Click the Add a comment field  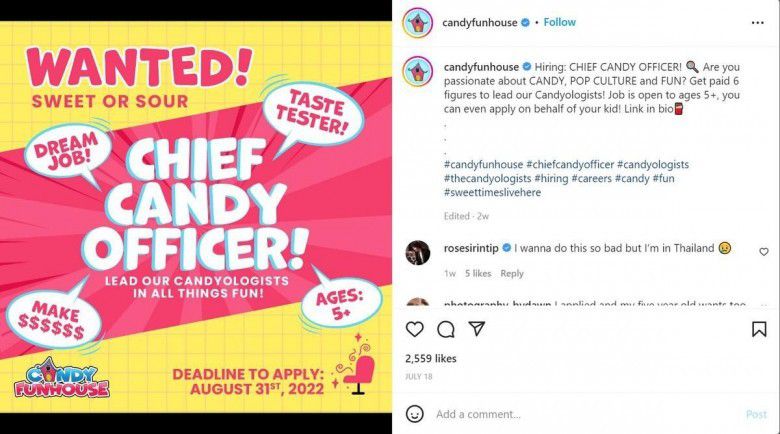[580, 414]
